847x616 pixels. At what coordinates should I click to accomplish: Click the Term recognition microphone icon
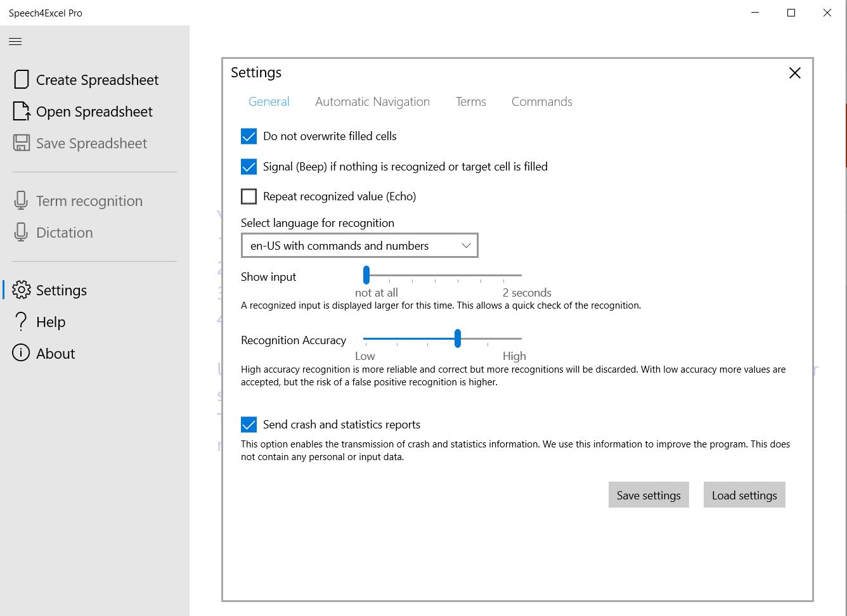coord(21,201)
